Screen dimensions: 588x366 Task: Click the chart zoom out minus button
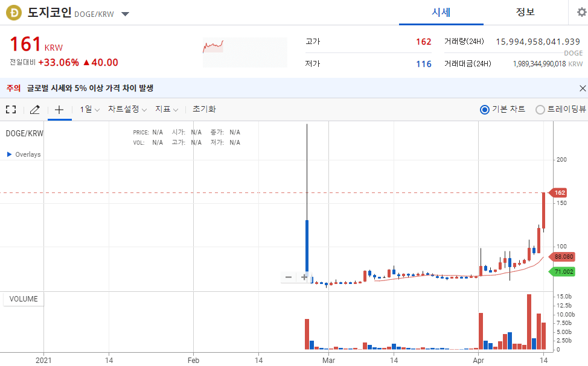pos(289,277)
